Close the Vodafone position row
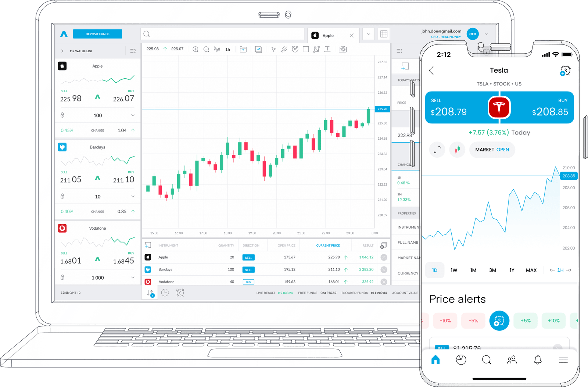Viewport: 588px width, 387px height. click(x=384, y=282)
